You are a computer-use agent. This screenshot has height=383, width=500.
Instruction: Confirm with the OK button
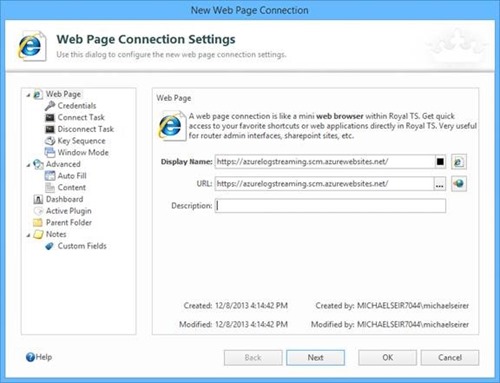(387, 358)
